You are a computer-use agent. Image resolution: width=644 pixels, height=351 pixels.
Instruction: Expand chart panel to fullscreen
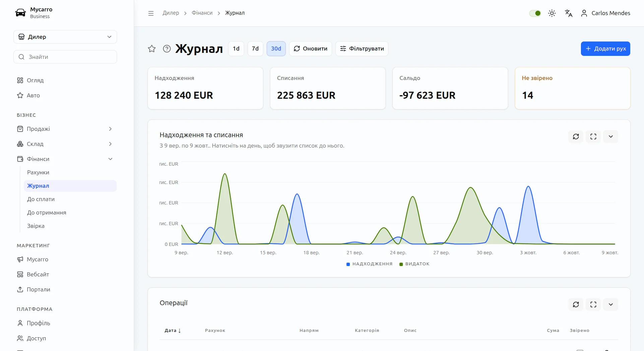point(593,137)
